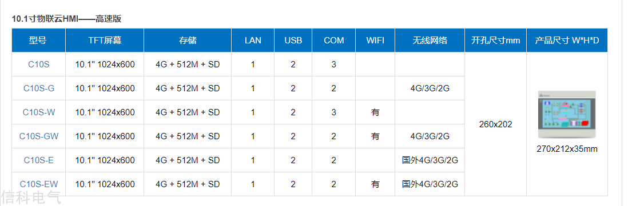Open the C10S-EW model link
Viewport: 644px width, 206px height.
pyautogui.click(x=39, y=184)
